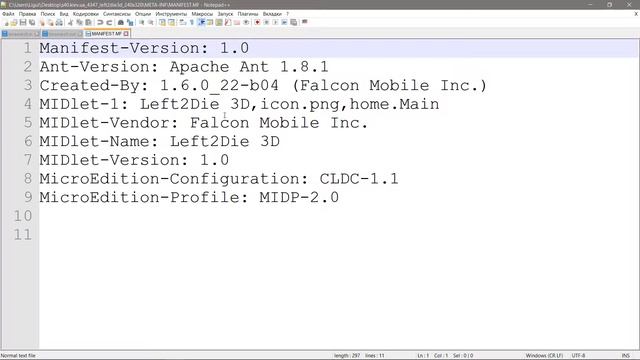The width and height of the screenshot is (640, 360).
Task: Open the ? help menu
Action: coord(287,14)
